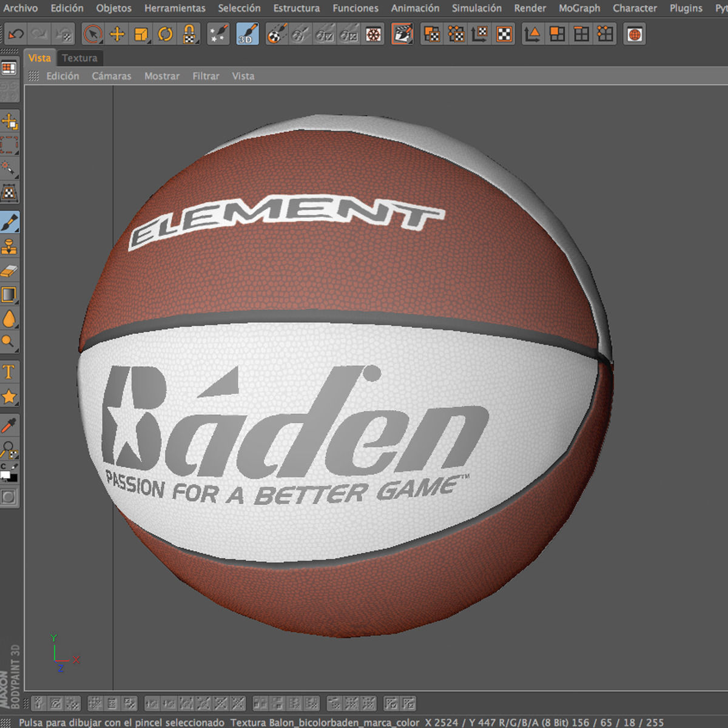
Task: Select the live selection cursor tool
Action: (92, 34)
